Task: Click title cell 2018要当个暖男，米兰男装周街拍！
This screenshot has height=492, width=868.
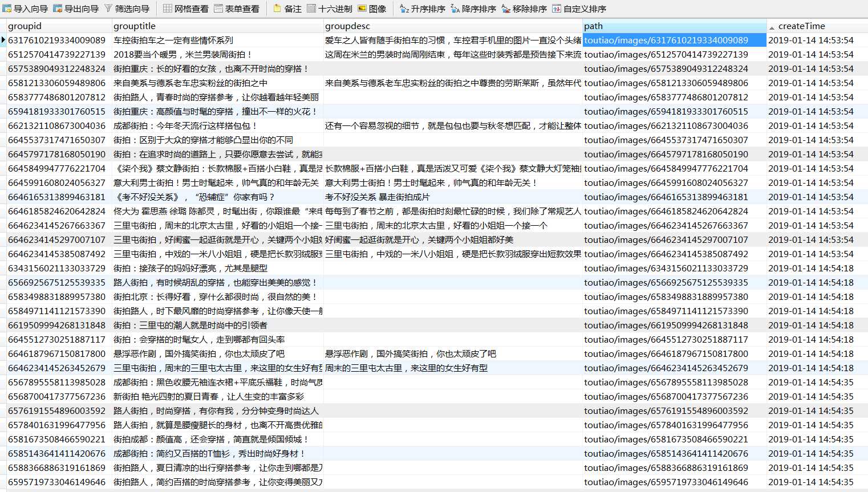Action: click(217, 54)
